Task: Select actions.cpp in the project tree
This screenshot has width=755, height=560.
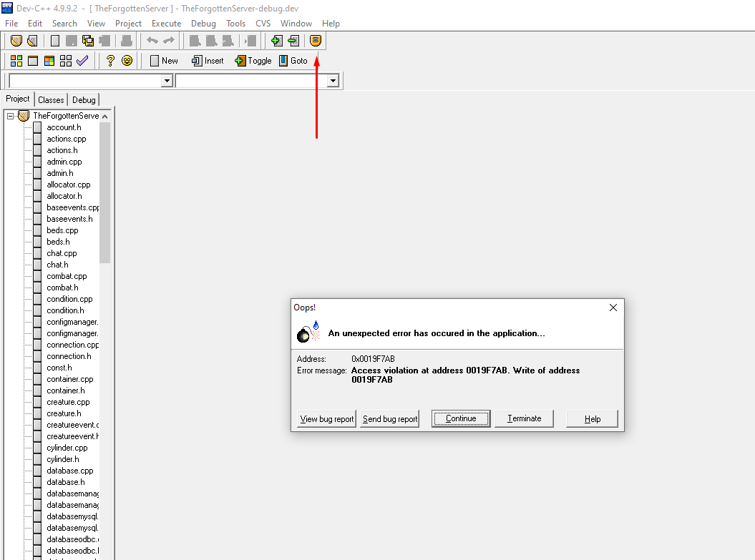Action: click(67, 139)
